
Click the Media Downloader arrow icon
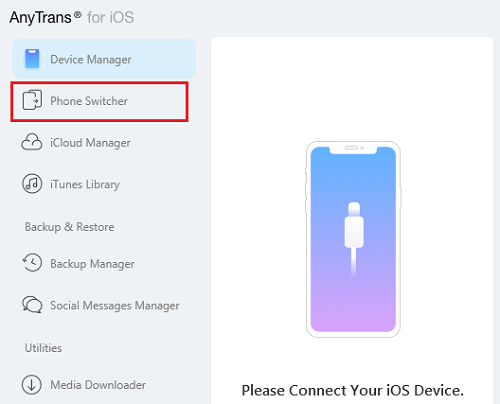[x=32, y=385]
